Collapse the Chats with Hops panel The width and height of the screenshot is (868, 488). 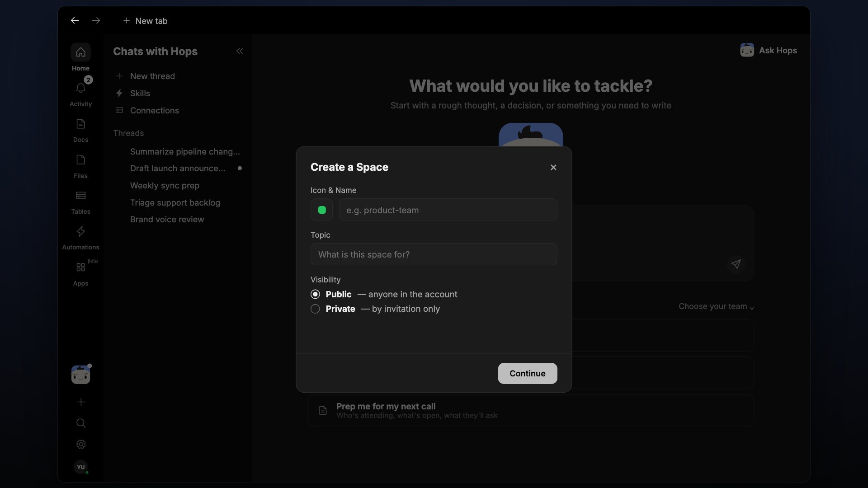pyautogui.click(x=240, y=52)
